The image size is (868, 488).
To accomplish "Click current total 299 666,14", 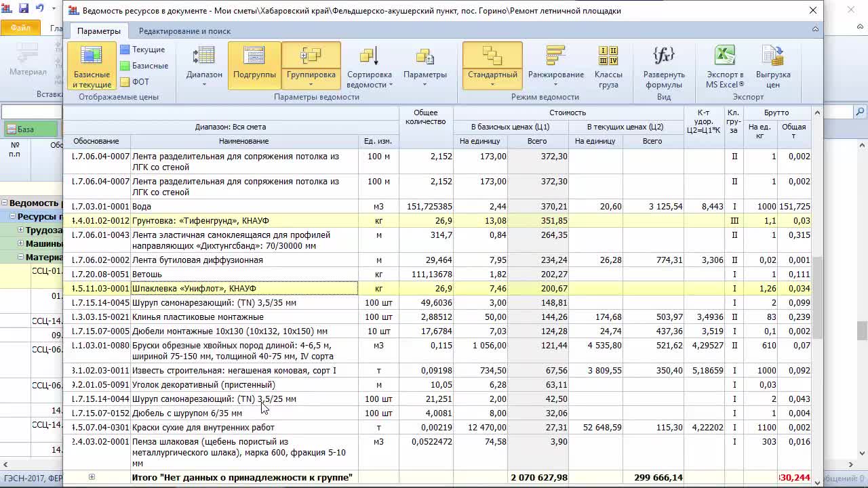I will [658, 477].
